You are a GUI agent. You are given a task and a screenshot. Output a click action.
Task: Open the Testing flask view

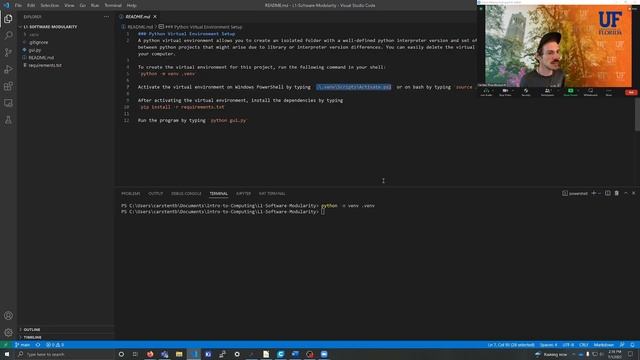[x=8, y=120]
